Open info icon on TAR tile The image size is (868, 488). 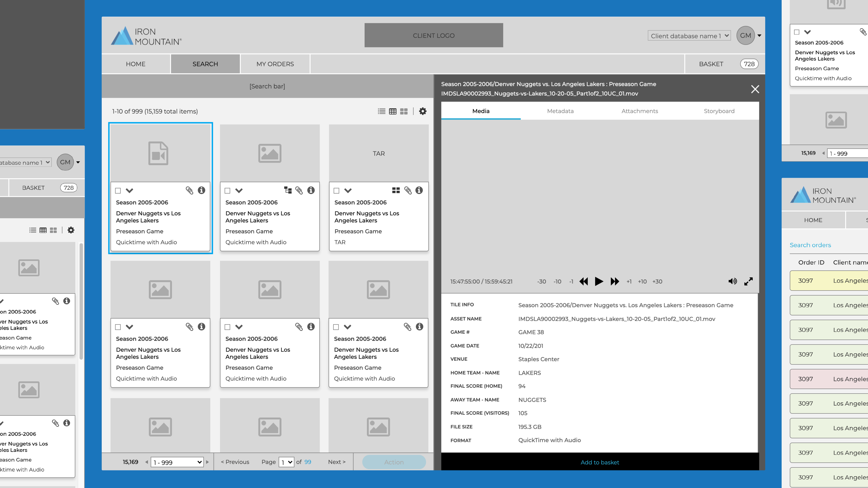[419, 190]
